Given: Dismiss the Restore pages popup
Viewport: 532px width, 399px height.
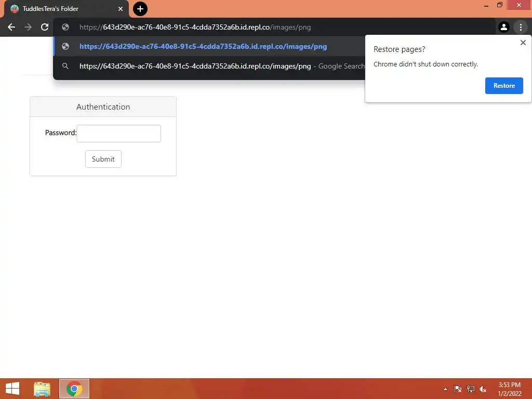Looking at the screenshot, I should click(523, 43).
